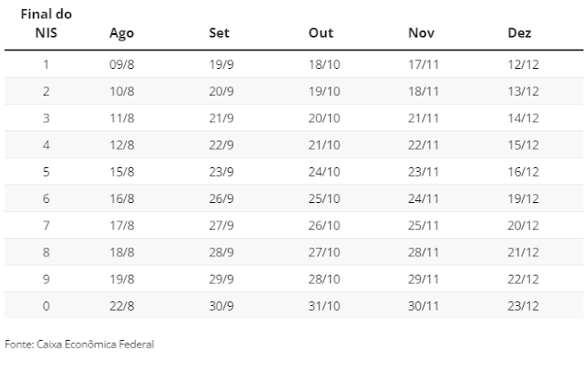Click NIS ending digit 5 row label
Viewport: 588px width, 373px height.
tap(46, 172)
